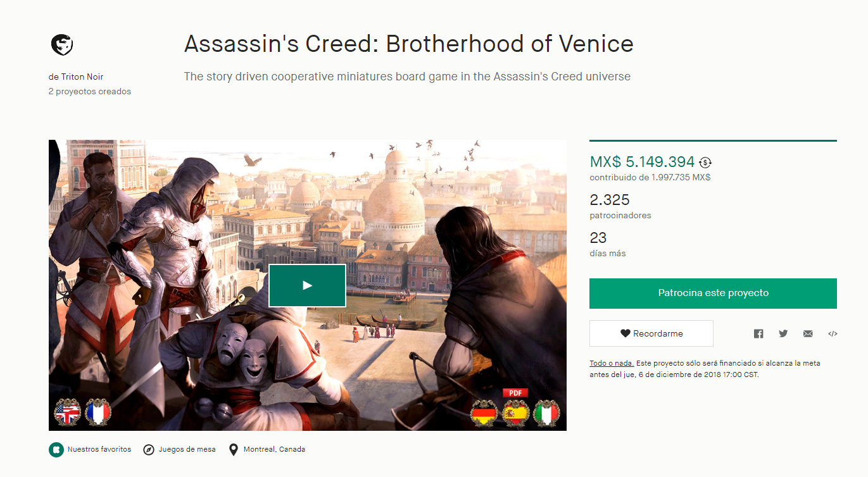Share the project by email
Viewport: 868px width, 477px height.
coord(808,334)
